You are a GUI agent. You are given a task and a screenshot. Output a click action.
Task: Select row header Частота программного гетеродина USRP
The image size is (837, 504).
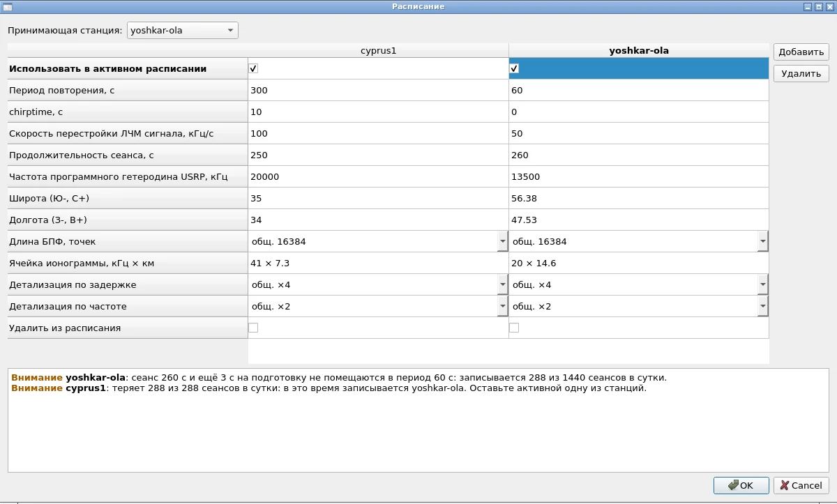128,176
